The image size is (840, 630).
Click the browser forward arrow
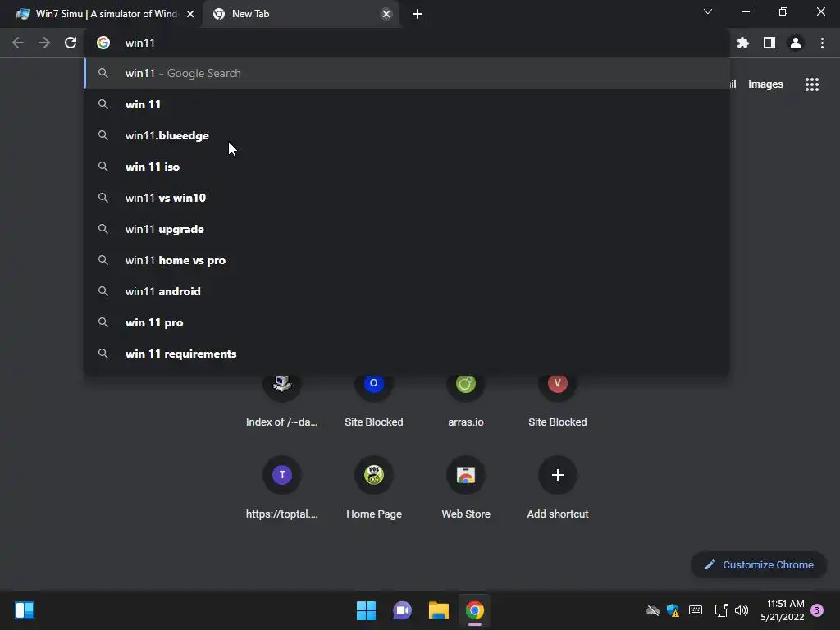(44, 43)
